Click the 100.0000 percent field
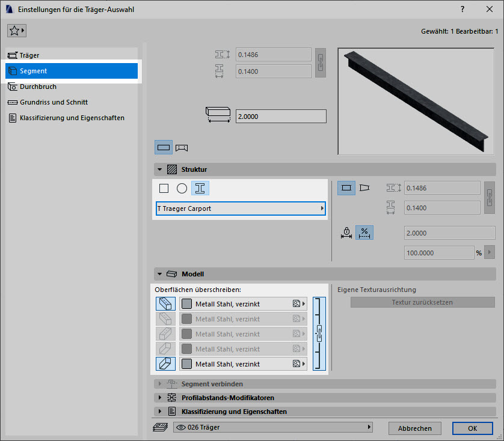 tap(439, 253)
